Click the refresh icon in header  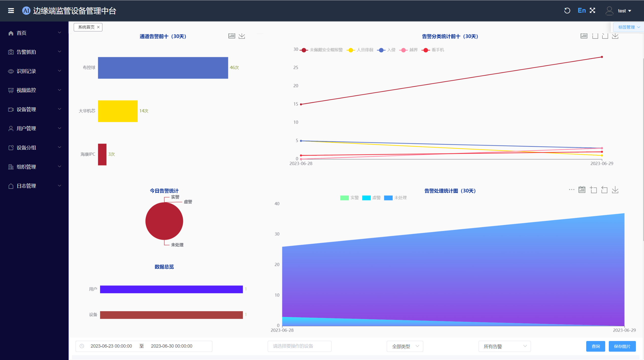point(567,11)
